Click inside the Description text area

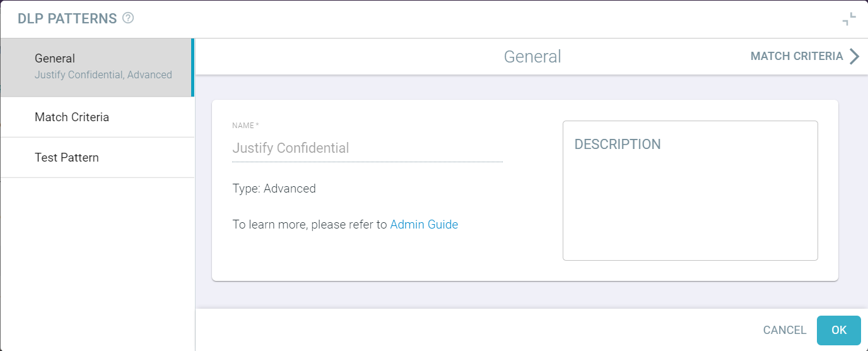pos(690,191)
